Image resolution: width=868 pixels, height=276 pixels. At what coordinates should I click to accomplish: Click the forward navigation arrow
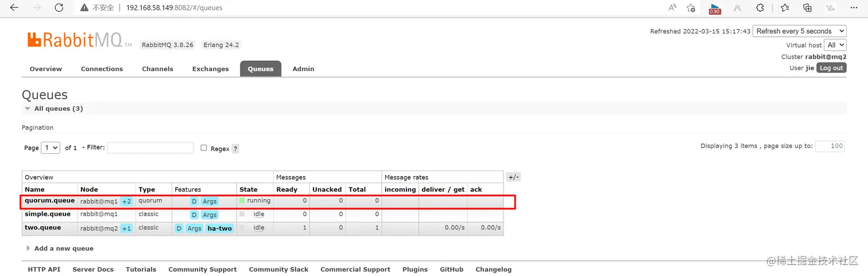click(37, 8)
